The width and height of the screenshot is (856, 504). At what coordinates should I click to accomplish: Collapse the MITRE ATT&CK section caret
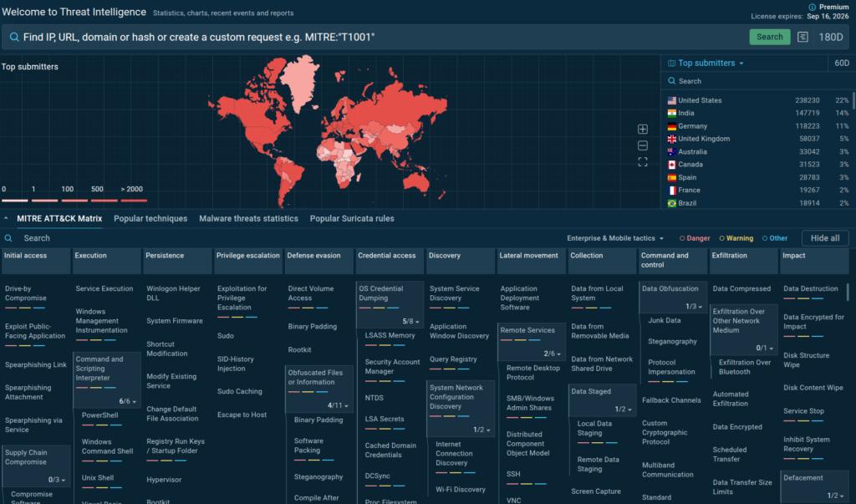[7, 219]
